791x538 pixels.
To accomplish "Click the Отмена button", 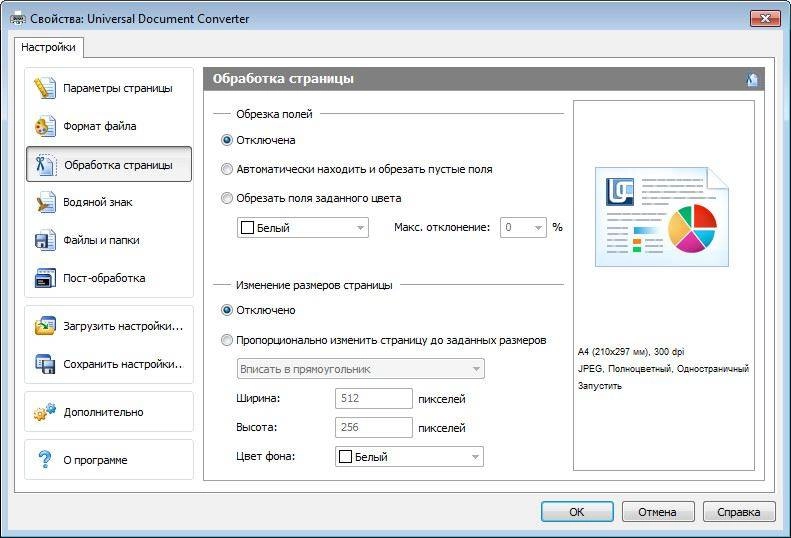I will pyautogui.click(x=658, y=512).
